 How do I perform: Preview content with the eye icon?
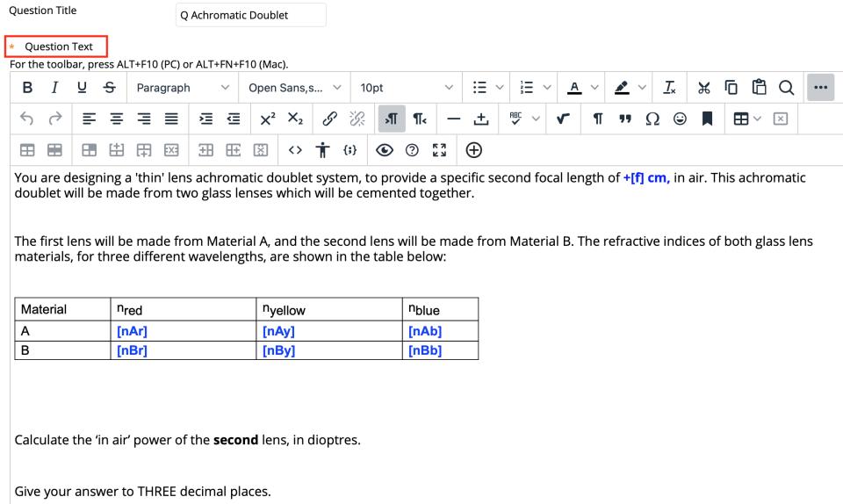(384, 149)
